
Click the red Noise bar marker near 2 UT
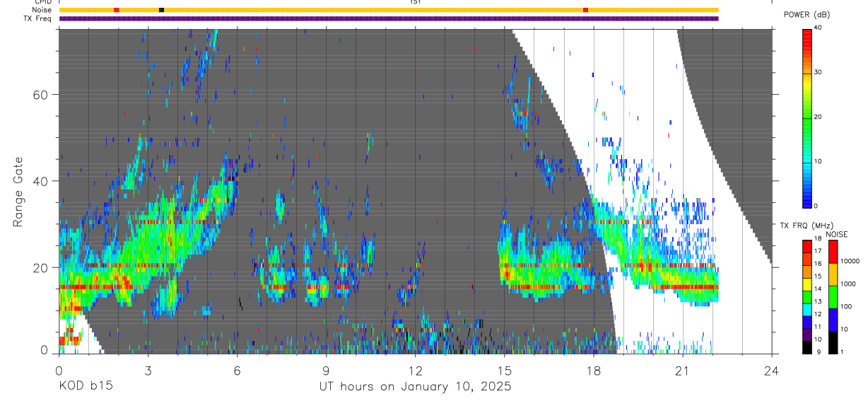pos(117,10)
